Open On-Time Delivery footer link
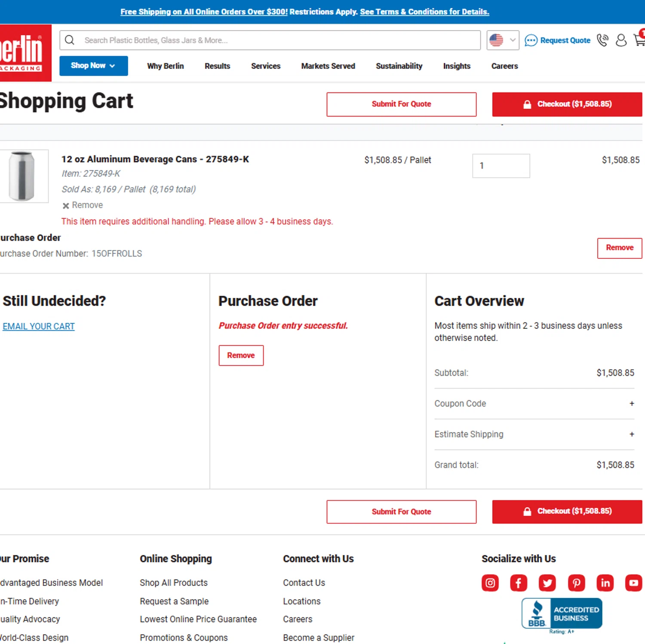 pos(30,601)
